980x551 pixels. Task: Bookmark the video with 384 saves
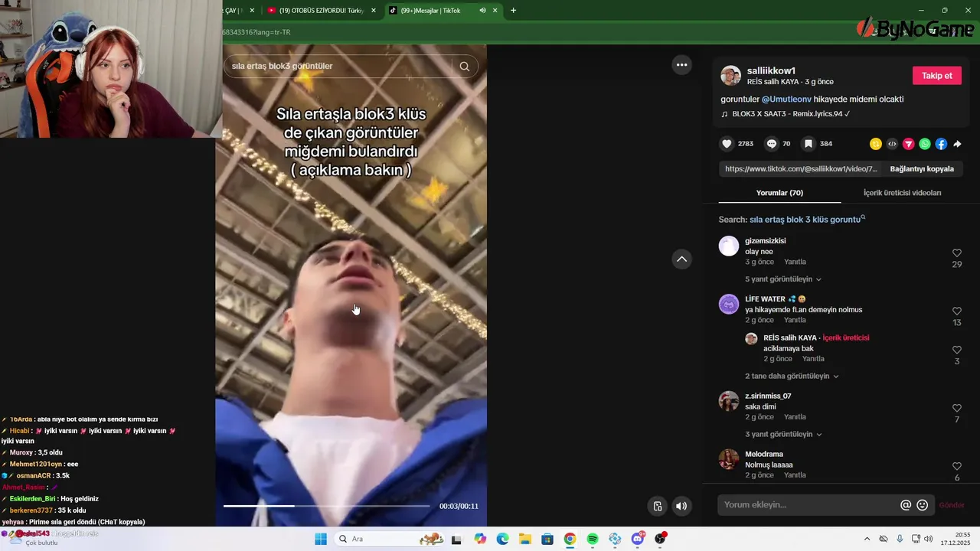pos(808,144)
